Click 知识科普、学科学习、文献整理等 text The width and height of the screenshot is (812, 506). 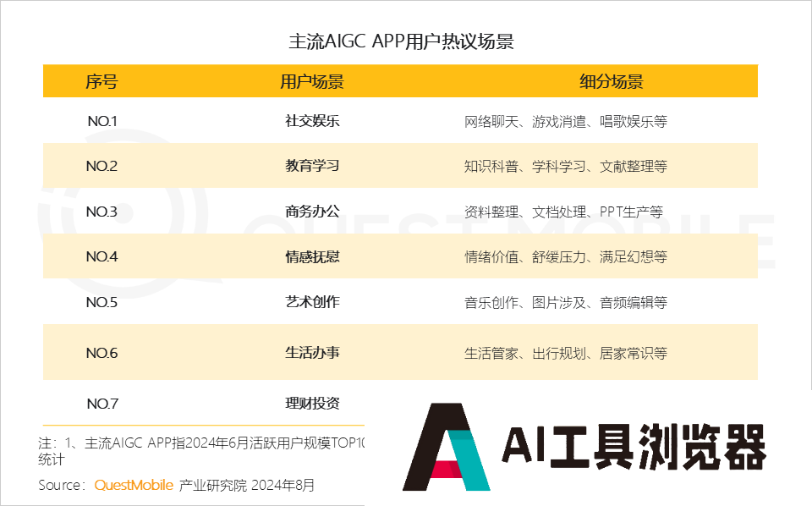[566, 167]
